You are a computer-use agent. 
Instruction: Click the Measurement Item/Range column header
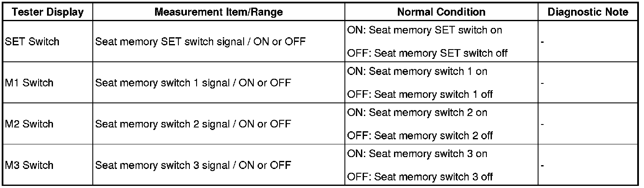click(x=218, y=12)
